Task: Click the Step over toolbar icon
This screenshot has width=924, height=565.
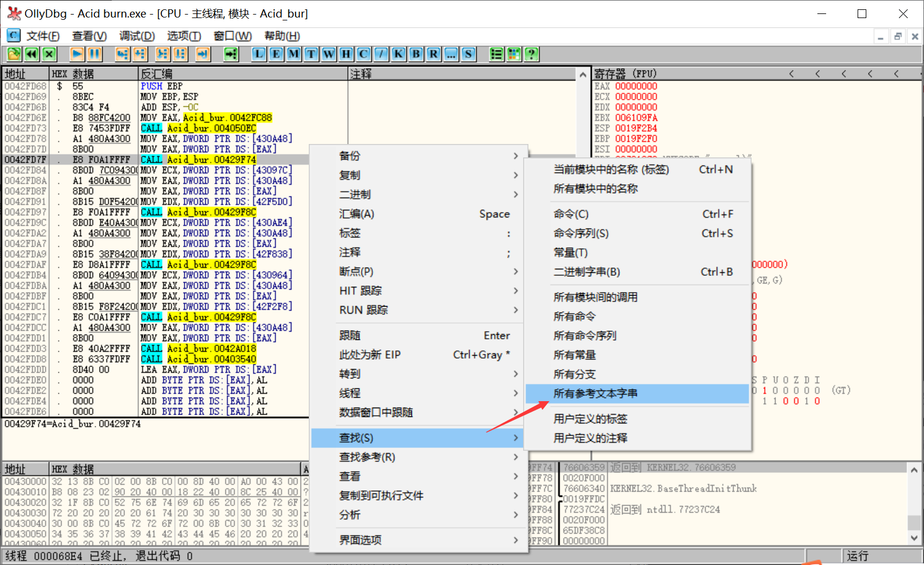Action: (140, 54)
